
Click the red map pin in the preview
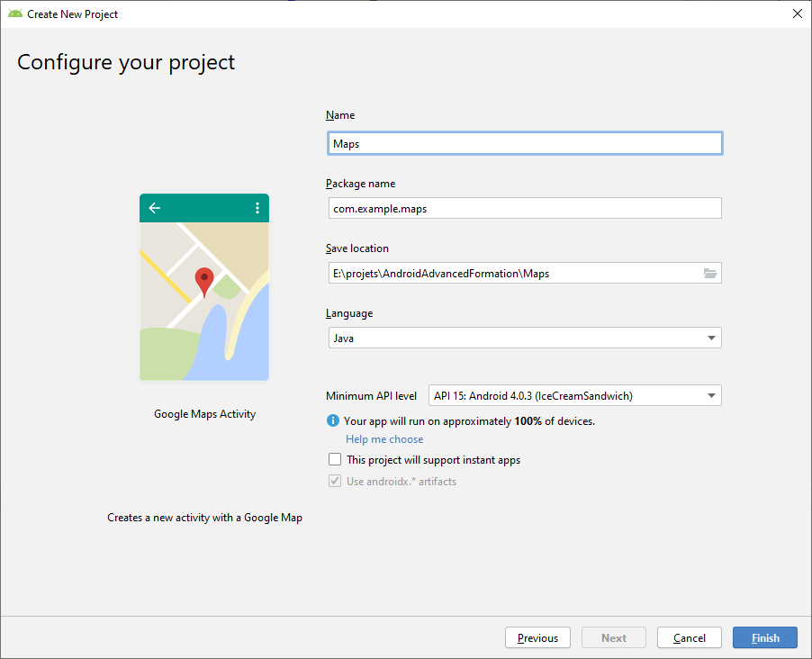click(204, 282)
